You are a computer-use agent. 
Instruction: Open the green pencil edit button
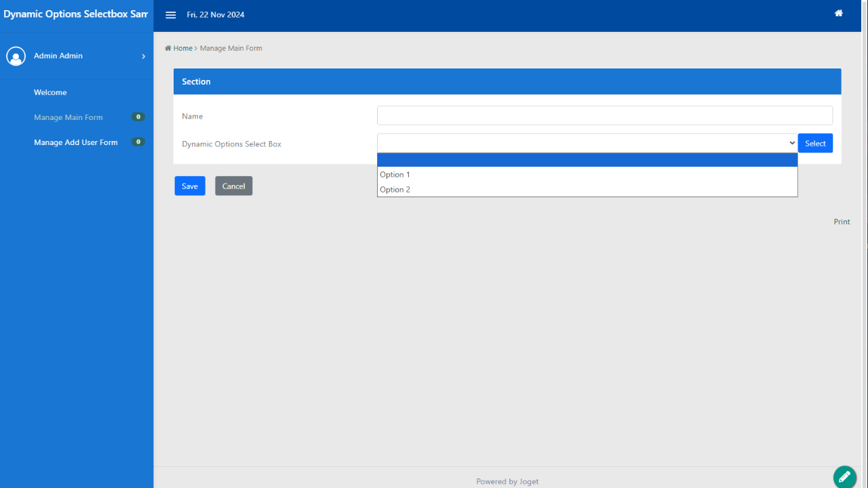pyautogui.click(x=844, y=476)
